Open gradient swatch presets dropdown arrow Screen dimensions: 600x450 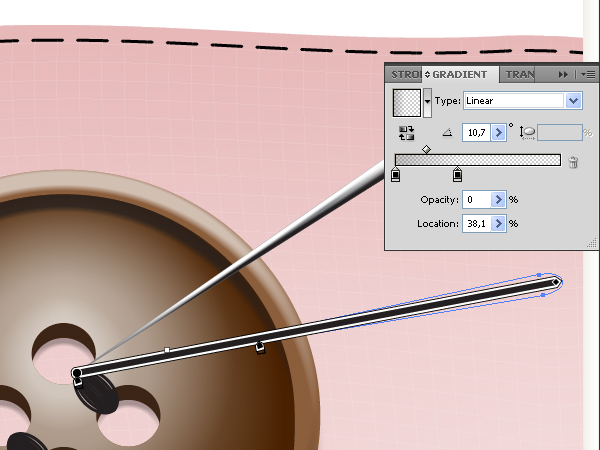click(x=427, y=102)
